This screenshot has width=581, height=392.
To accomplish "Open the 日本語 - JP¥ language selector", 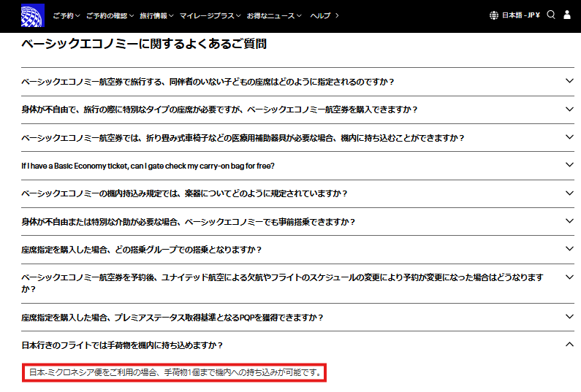I will 520,15.
